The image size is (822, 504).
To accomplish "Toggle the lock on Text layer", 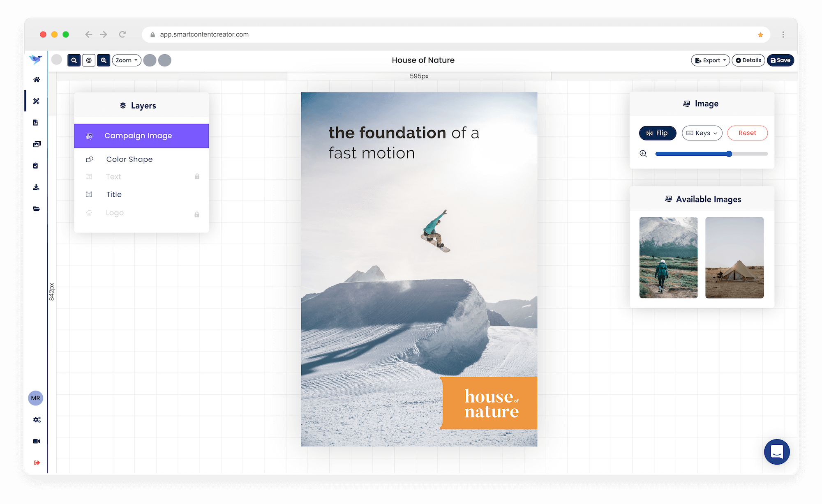I will point(197,177).
